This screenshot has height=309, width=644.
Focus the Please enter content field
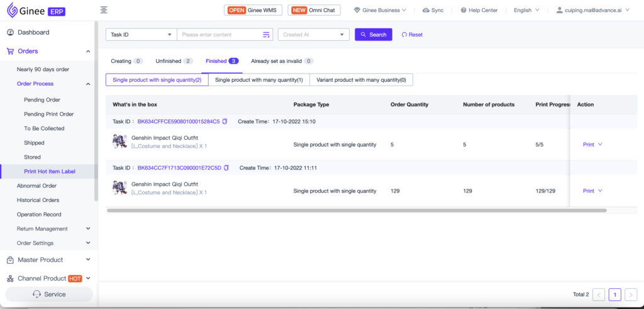[x=225, y=35]
